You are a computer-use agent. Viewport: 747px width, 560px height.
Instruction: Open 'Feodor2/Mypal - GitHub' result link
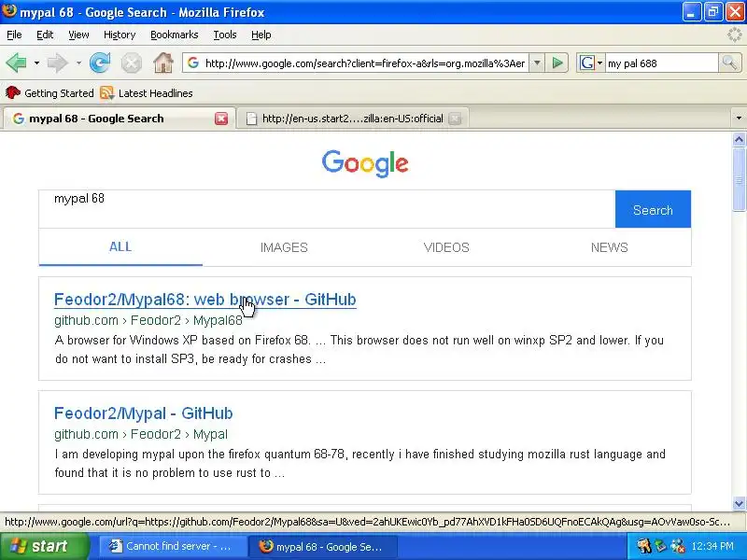(x=144, y=413)
